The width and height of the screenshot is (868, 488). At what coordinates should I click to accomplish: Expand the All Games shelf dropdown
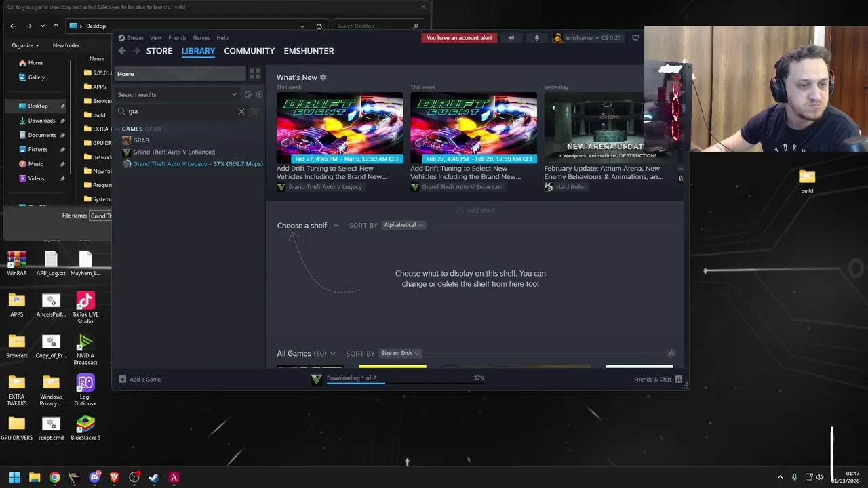point(306,354)
